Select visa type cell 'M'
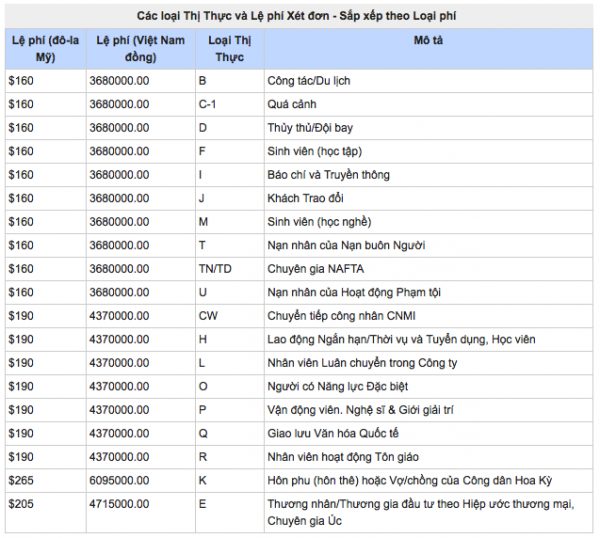Image resolution: width=600 pixels, height=538 pixels. coord(230,222)
